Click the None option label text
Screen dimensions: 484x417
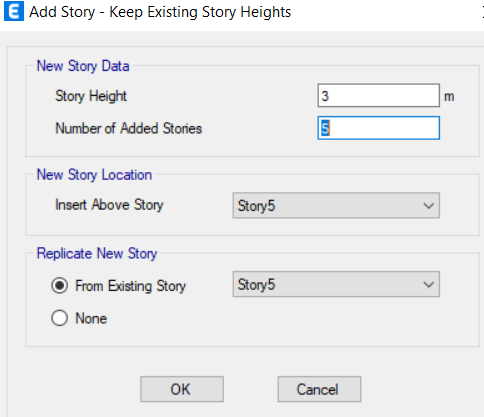[91, 318]
